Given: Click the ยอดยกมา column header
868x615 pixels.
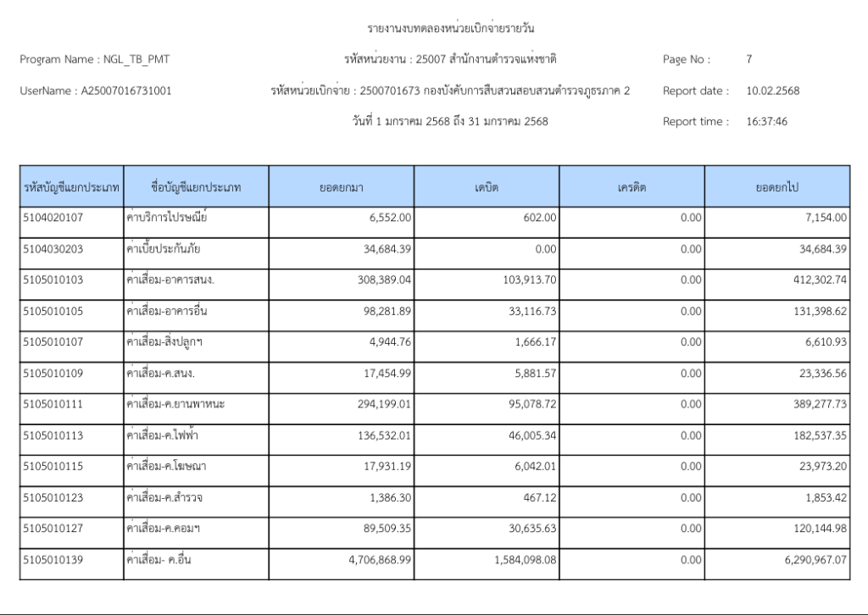Looking at the screenshot, I should 342,186.
